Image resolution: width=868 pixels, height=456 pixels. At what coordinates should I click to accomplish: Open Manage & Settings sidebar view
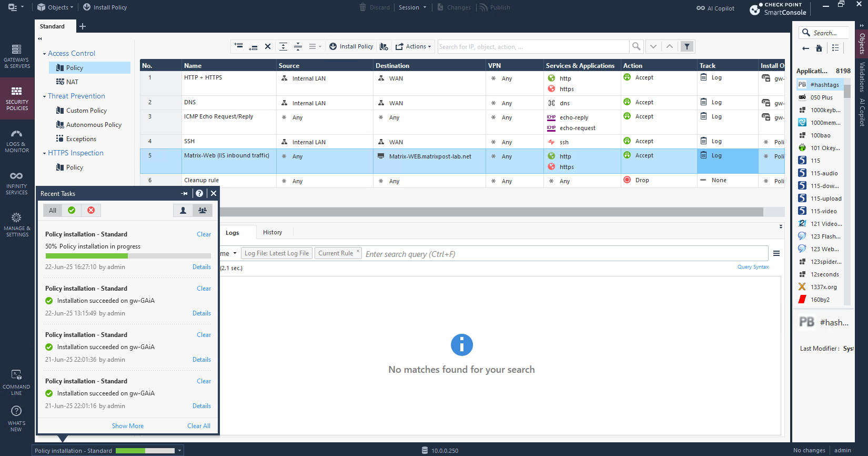17,225
